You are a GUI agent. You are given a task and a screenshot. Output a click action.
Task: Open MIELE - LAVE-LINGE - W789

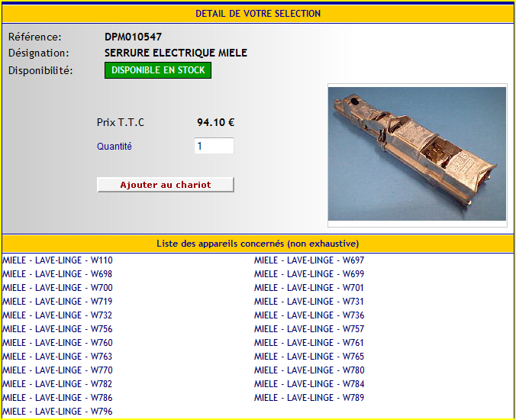tap(309, 398)
